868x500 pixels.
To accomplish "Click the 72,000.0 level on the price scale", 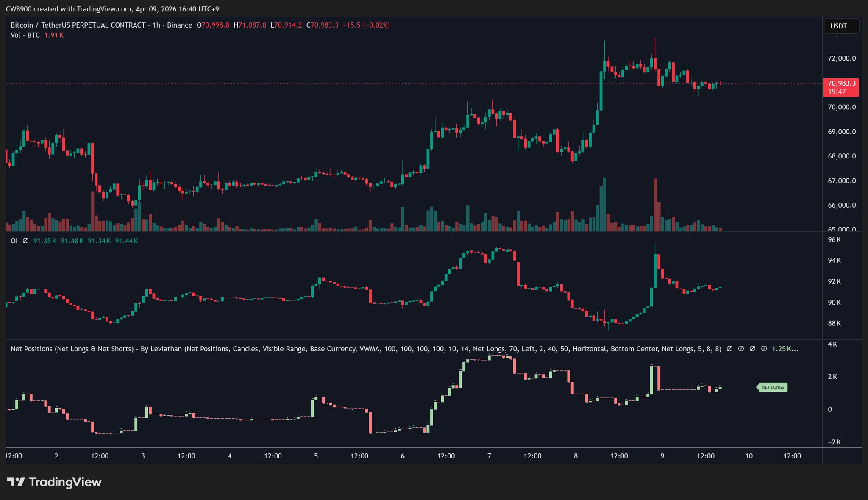I will click(x=841, y=58).
